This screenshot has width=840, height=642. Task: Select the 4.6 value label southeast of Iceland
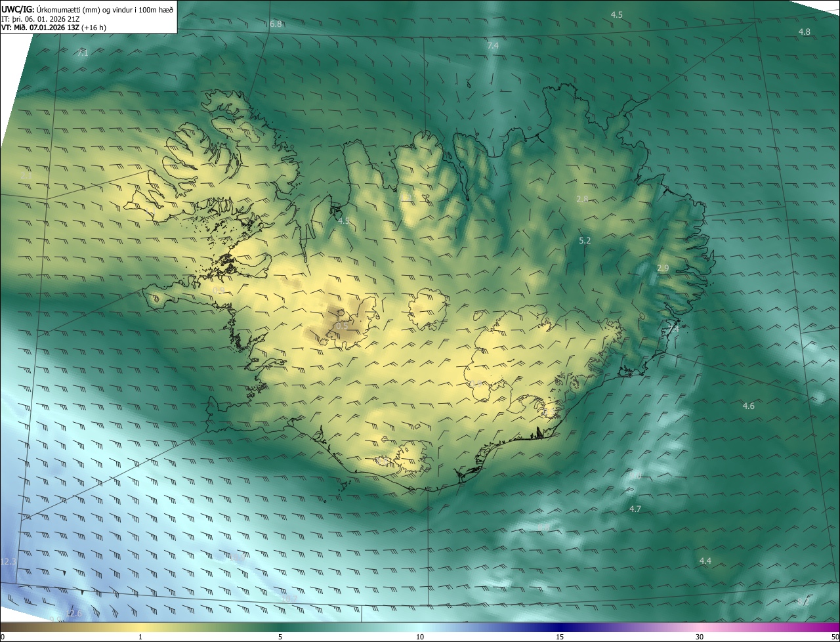point(748,406)
